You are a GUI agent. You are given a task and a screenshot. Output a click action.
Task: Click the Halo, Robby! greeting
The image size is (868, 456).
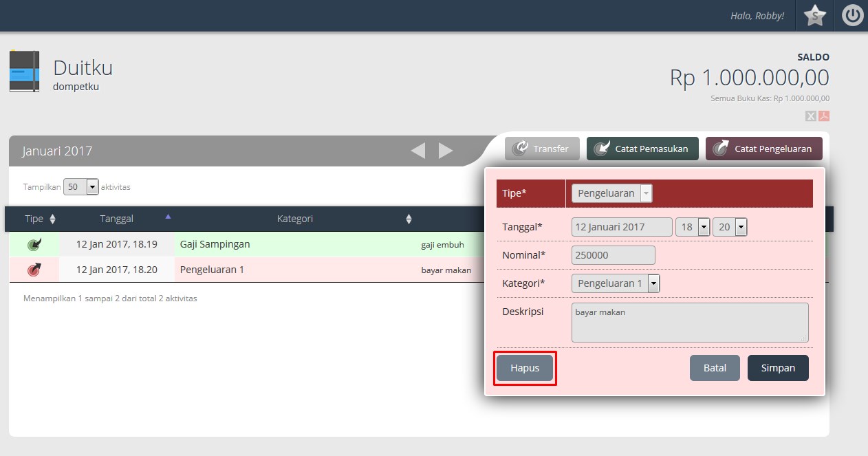coord(757,15)
